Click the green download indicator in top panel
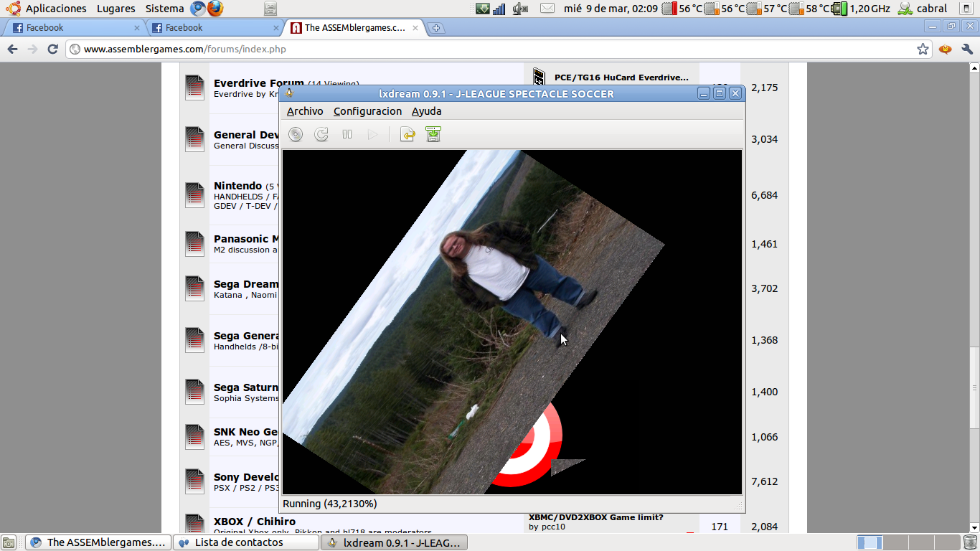The image size is (980, 551). (x=482, y=9)
